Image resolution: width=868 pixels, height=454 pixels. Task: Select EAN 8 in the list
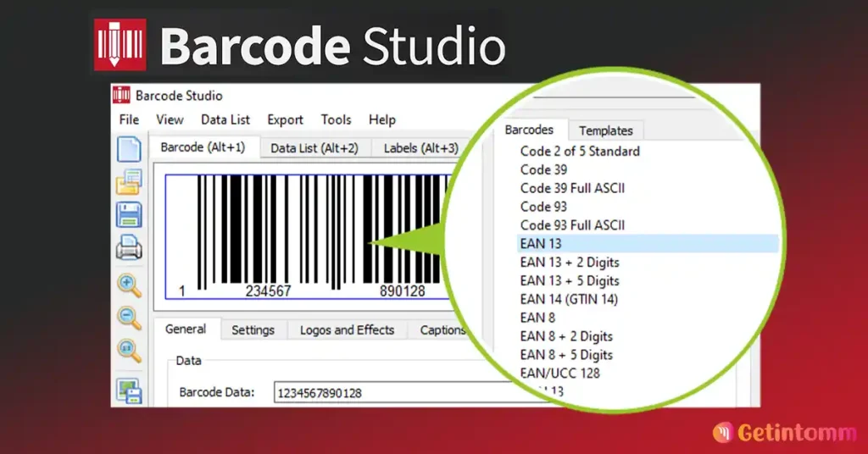click(537, 318)
